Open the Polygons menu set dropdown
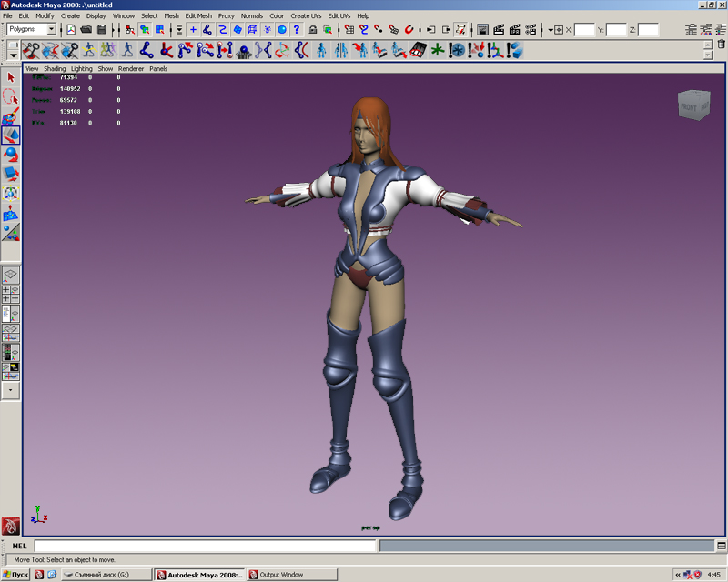Viewport: 728px width, 582px height. click(32, 29)
